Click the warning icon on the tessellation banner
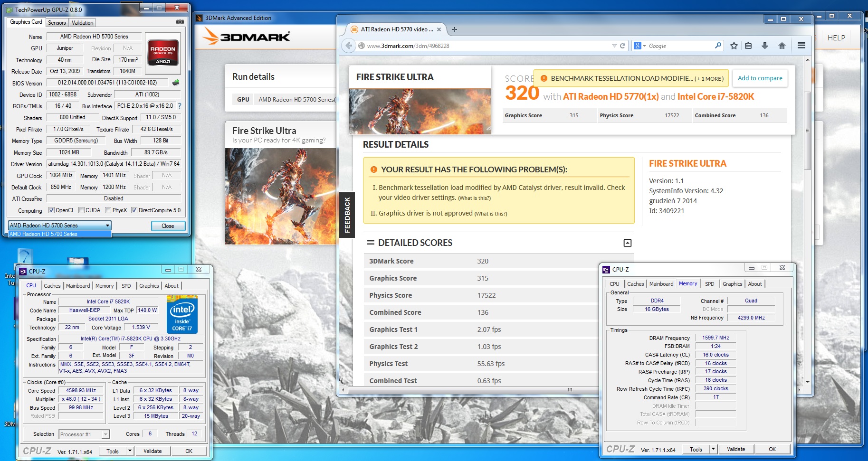This screenshot has width=868, height=461. [x=543, y=78]
